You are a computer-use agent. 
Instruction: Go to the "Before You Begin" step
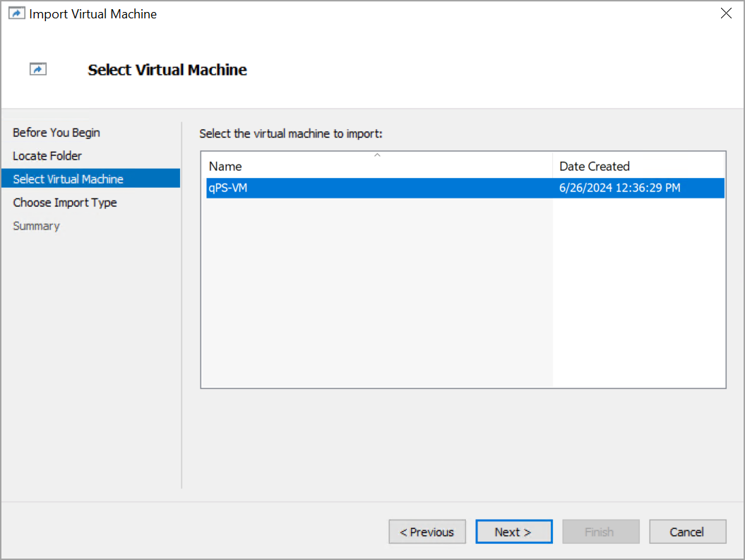coord(56,132)
